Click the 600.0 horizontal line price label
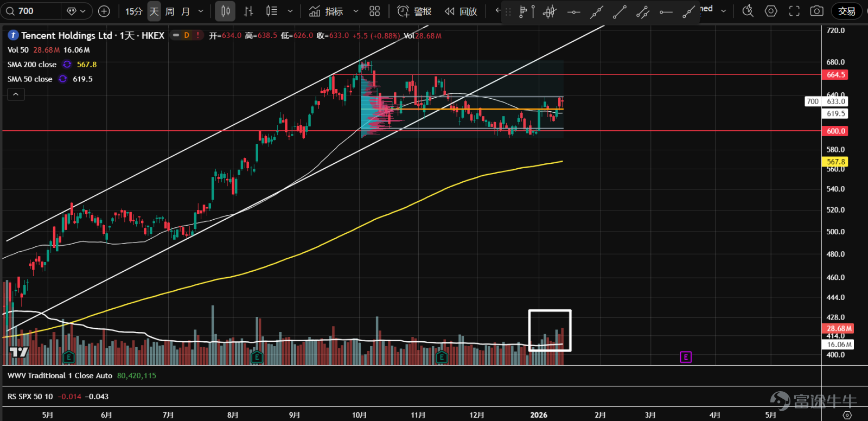The image size is (868, 421). coord(836,131)
